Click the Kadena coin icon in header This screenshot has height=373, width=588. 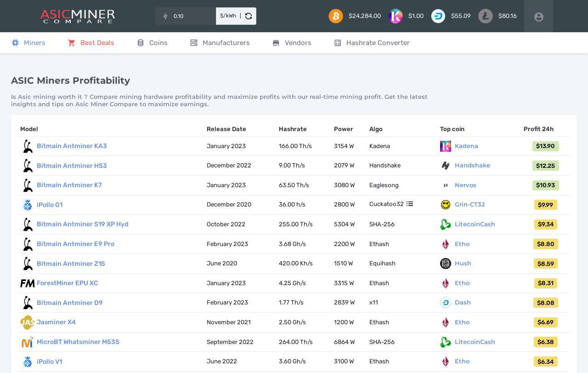pyautogui.click(x=396, y=16)
